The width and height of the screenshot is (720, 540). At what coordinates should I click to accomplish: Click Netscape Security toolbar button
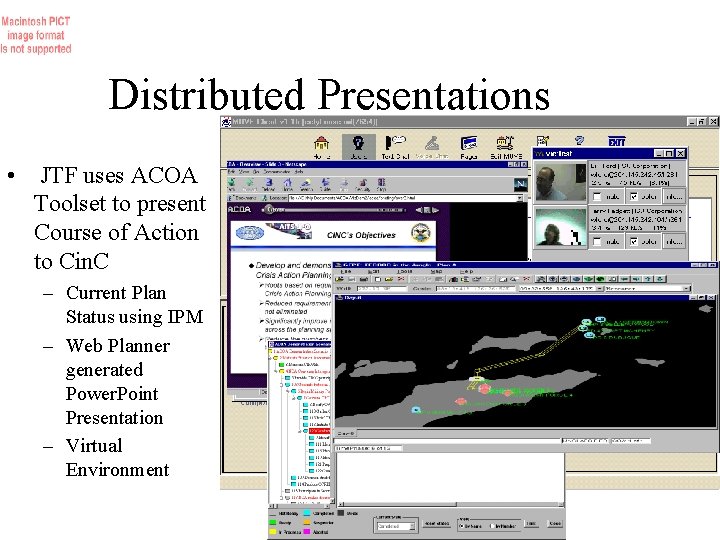[x=363, y=185]
